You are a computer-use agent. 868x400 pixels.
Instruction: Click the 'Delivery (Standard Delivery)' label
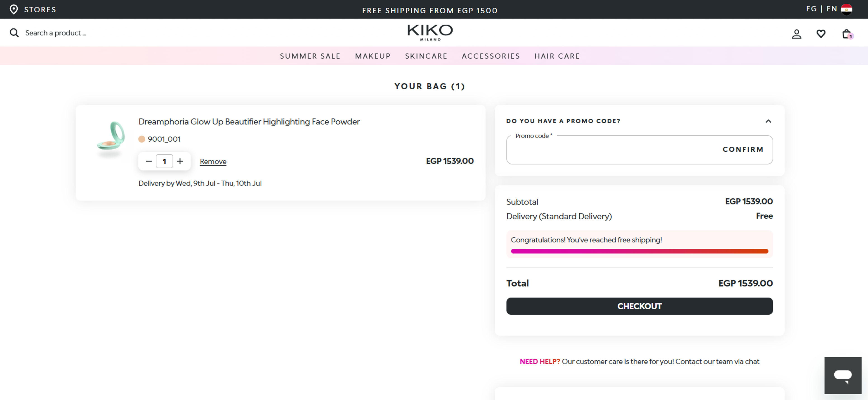pyautogui.click(x=559, y=216)
